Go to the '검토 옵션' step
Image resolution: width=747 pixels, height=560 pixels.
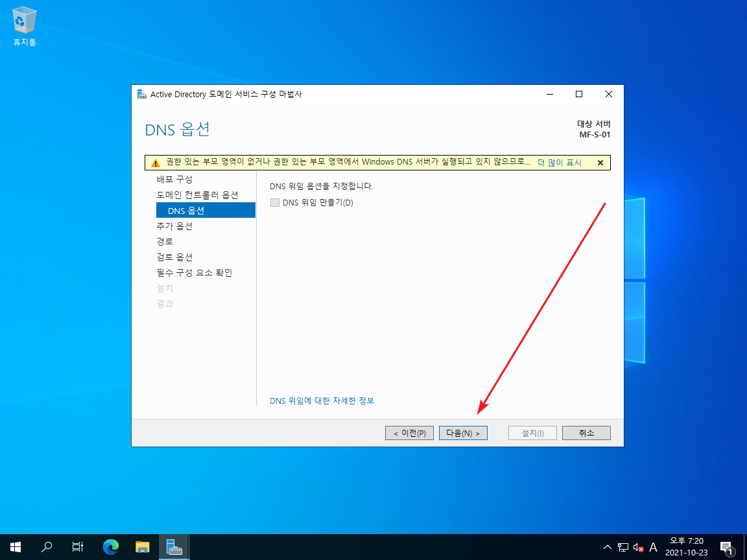point(174,257)
